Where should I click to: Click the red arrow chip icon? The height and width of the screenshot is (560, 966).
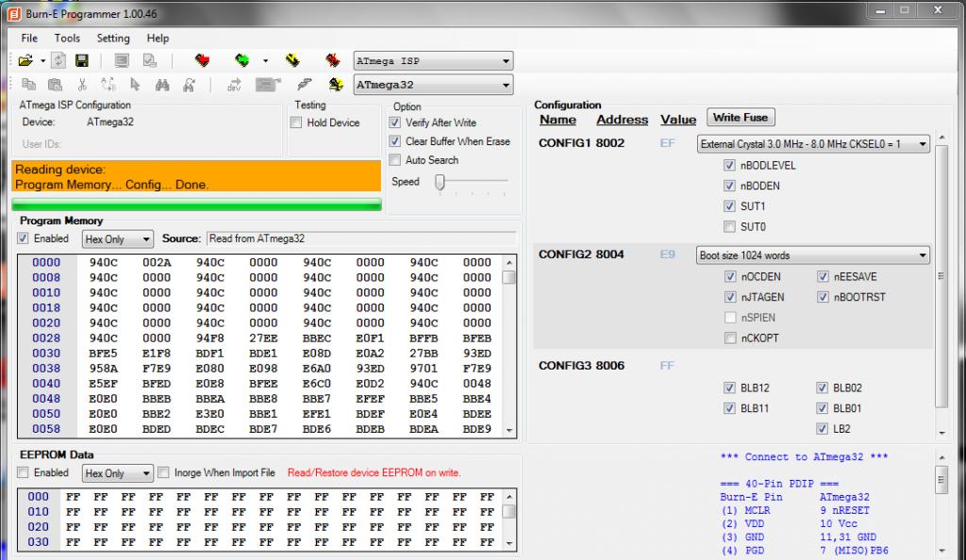(x=202, y=60)
